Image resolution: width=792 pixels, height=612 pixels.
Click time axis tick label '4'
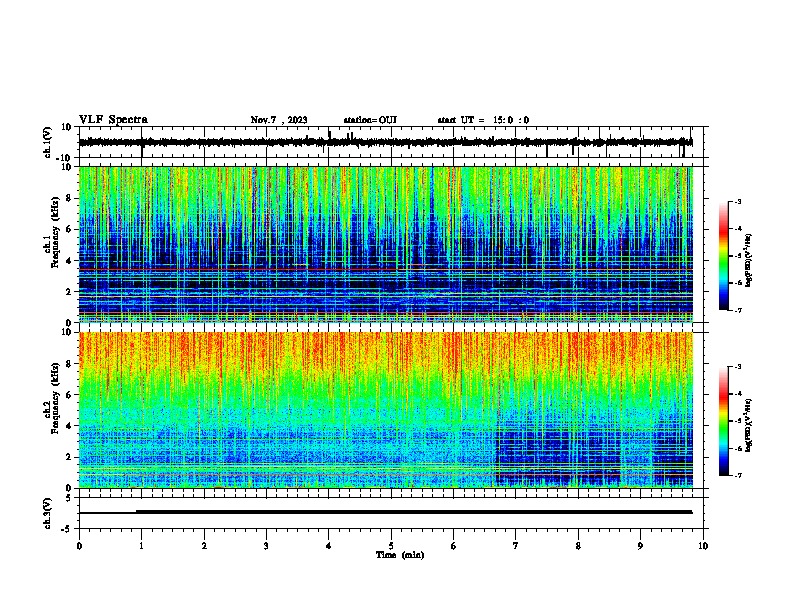click(x=329, y=546)
